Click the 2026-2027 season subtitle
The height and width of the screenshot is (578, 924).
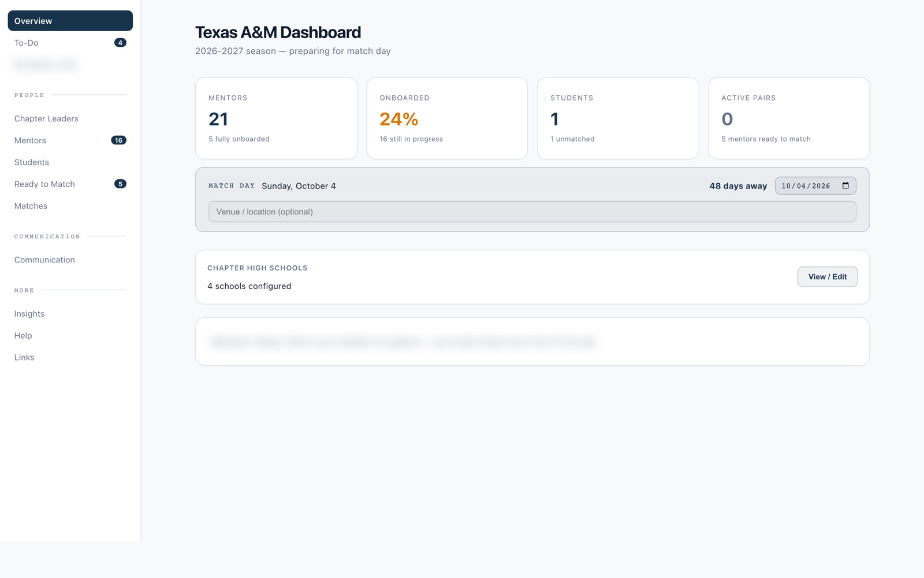(x=293, y=51)
